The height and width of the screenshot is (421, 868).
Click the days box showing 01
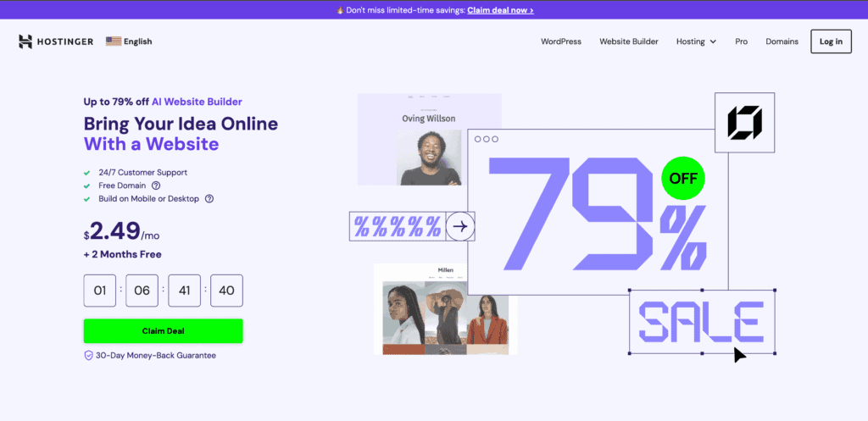100,291
